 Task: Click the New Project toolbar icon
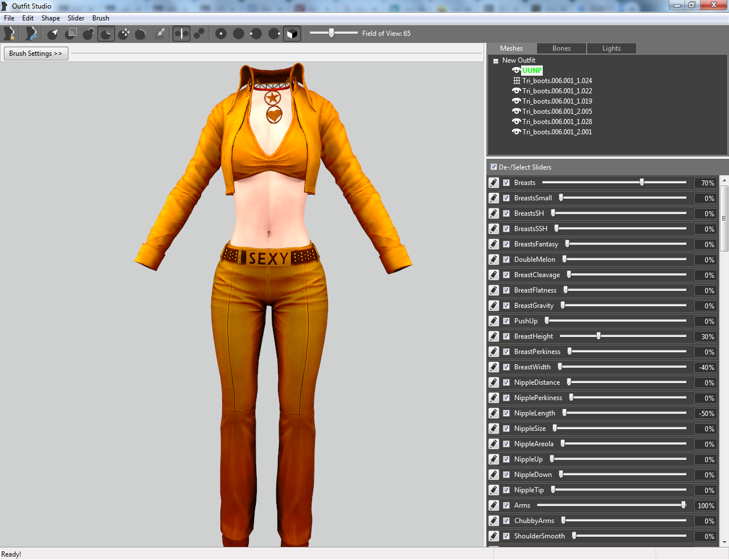pos(9,34)
